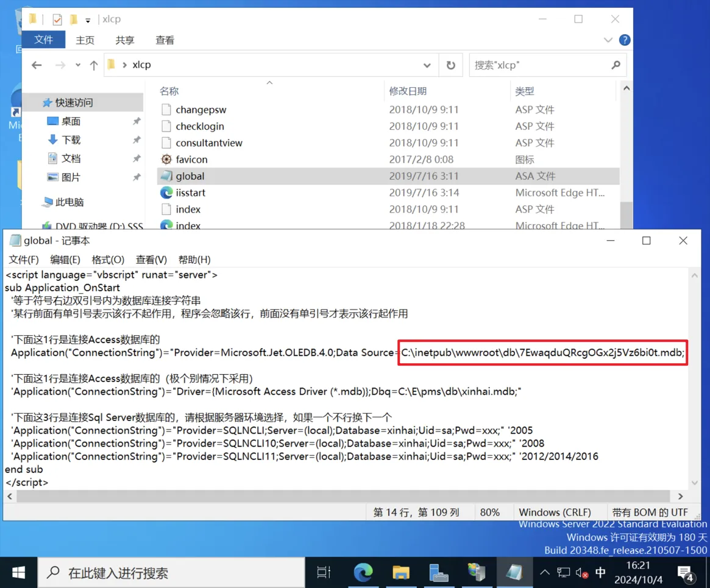Open Notepad 查看(V) menu
Viewport: 710px width, 588px height.
coord(151,260)
